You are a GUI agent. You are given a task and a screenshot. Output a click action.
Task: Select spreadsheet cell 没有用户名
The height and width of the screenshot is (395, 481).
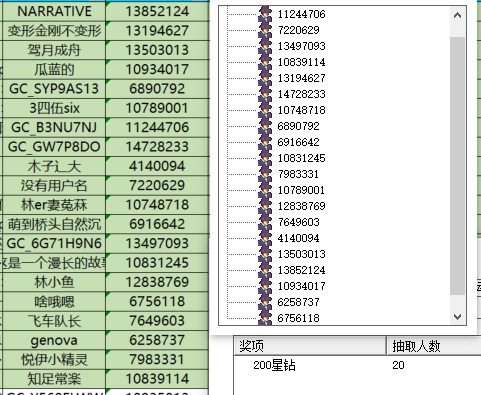tap(54, 185)
